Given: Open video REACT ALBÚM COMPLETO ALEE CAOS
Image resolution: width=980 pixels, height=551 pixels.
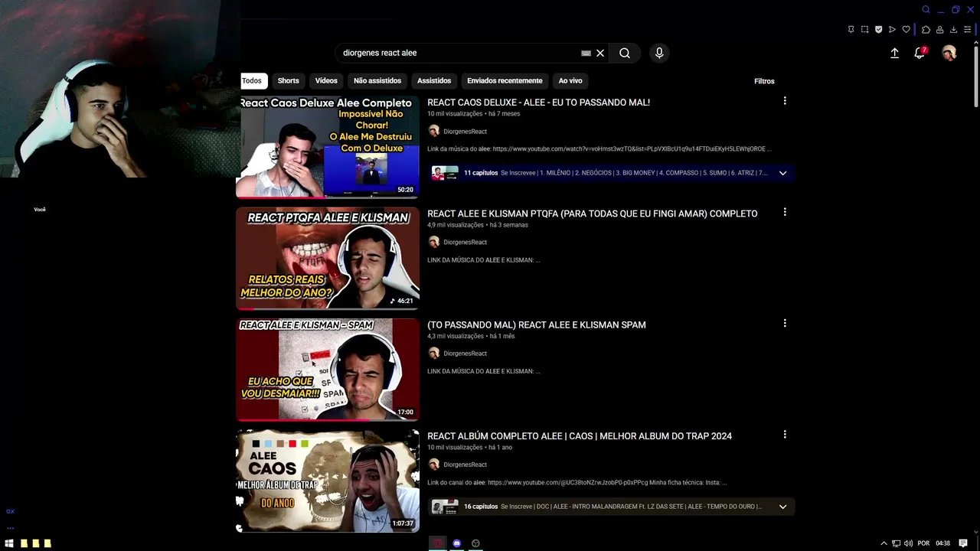Looking at the screenshot, I should 580,436.
